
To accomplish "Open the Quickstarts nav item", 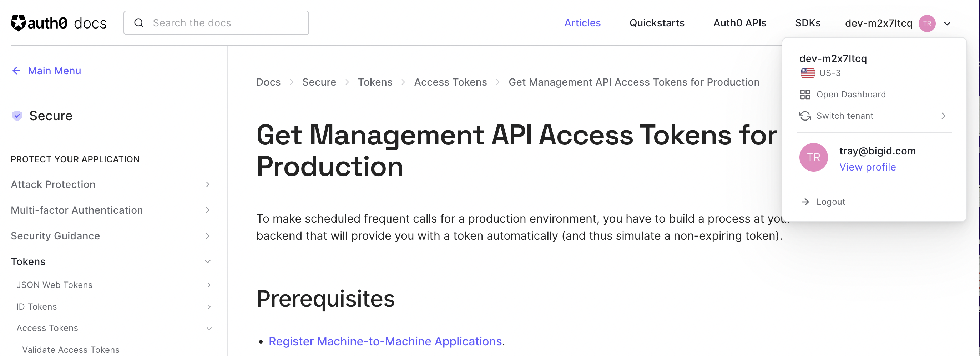I will point(657,23).
